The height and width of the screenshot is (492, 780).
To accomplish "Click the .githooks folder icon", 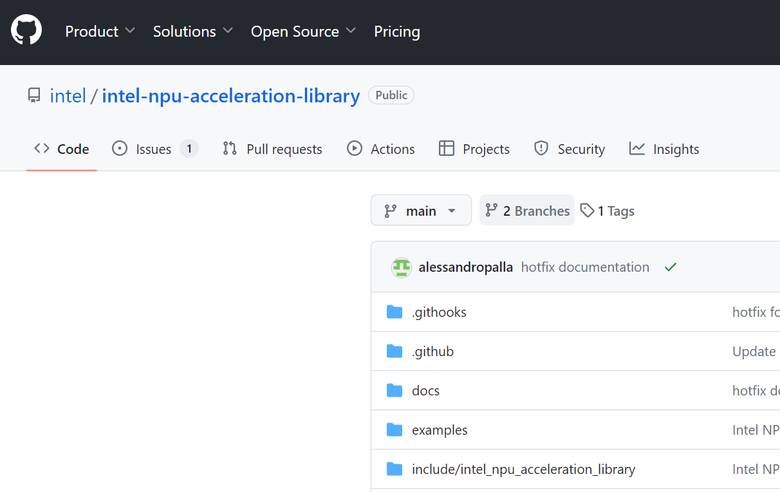I will 394,312.
